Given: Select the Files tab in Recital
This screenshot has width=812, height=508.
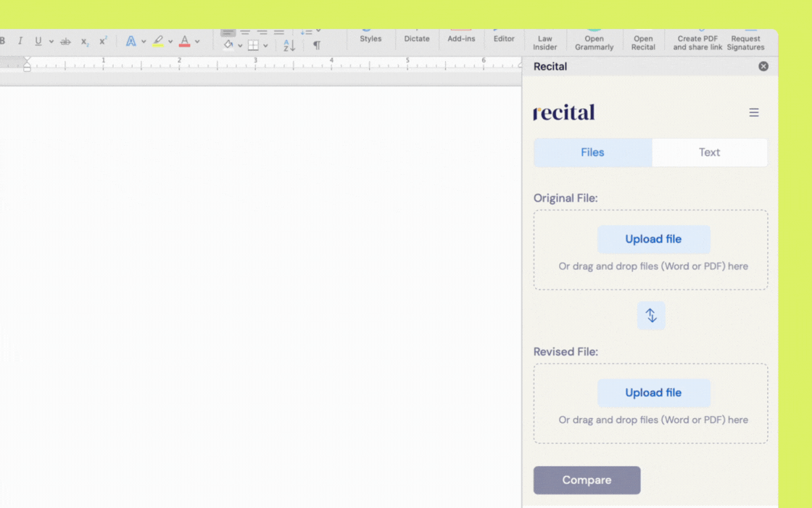Looking at the screenshot, I should pyautogui.click(x=592, y=152).
